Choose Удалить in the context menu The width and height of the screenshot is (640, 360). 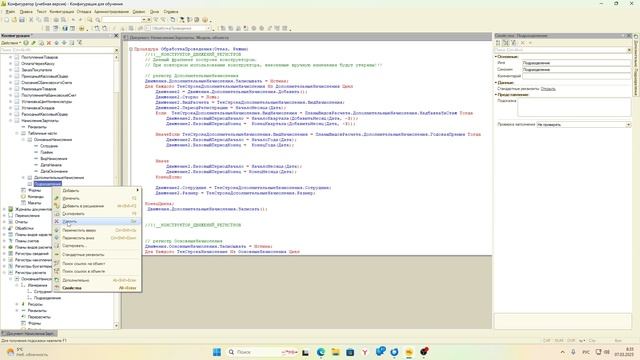point(97,221)
